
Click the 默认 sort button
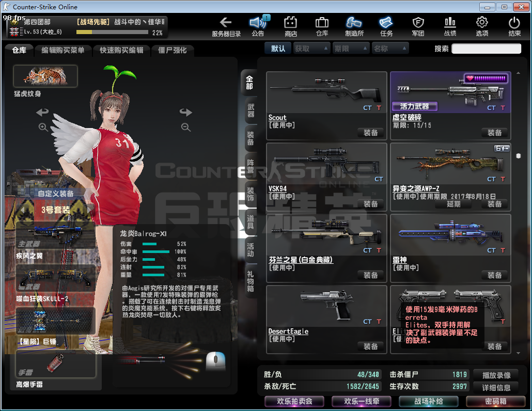pyautogui.click(x=278, y=49)
